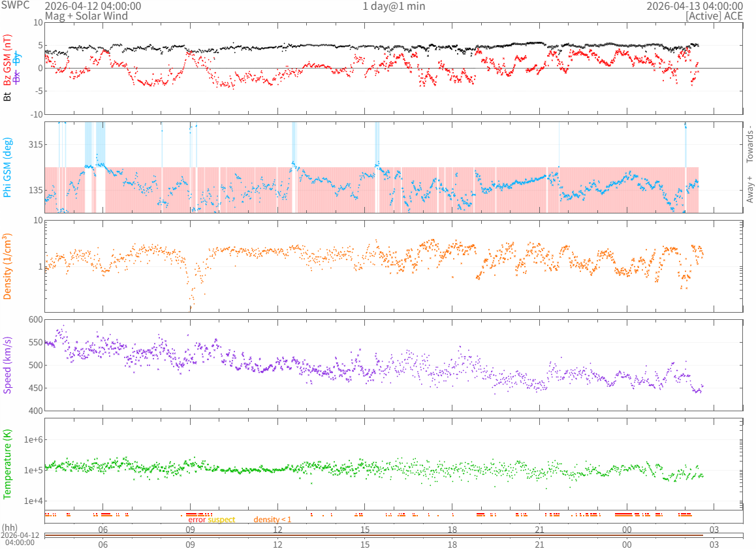Click the Speed (km/s) axis label
Screen dimensions: 756x549
8,365
